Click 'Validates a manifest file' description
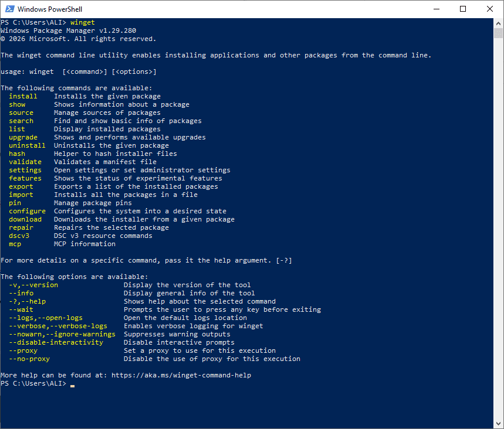 pyautogui.click(x=105, y=162)
